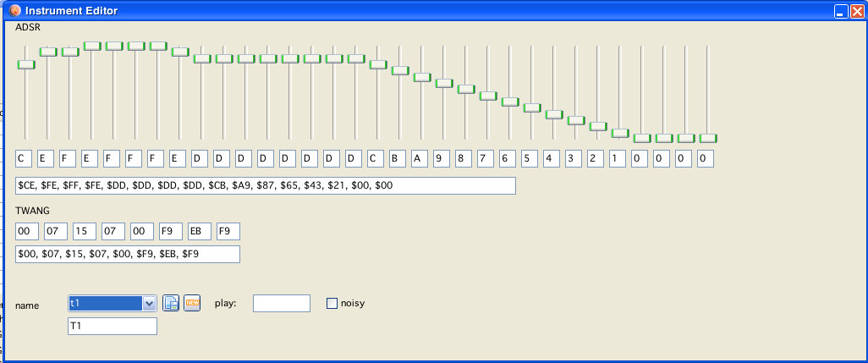Open the instrument name dropdown
868x363 pixels.
pos(150,303)
